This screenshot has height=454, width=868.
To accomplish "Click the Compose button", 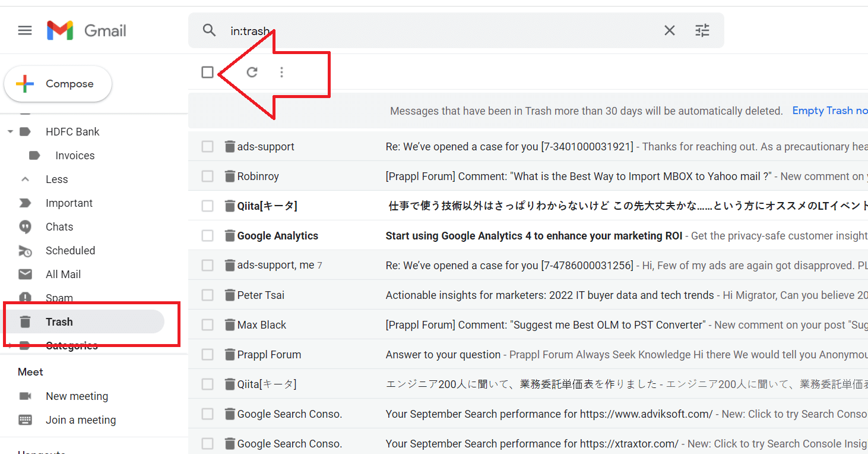I will [x=58, y=84].
